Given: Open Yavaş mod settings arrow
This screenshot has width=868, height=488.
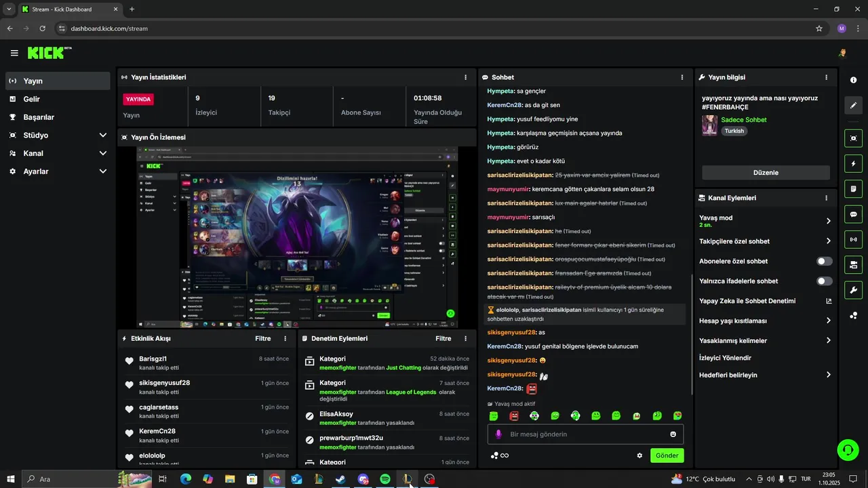Looking at the screenshot, I should (829, 221).
